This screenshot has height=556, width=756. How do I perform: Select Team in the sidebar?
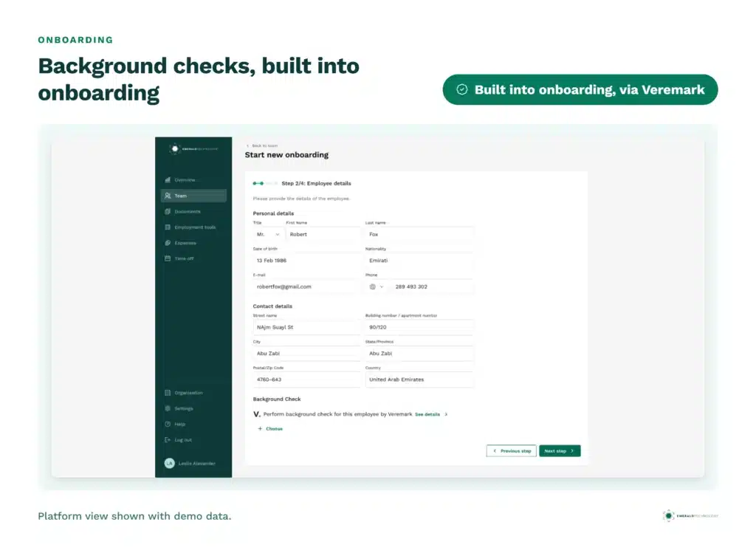193,196
